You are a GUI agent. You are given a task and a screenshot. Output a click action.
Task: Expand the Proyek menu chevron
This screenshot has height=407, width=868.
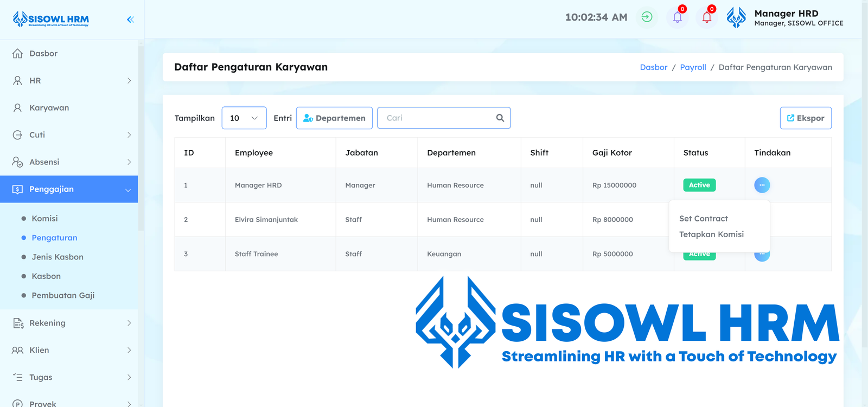click(x=129, y=404)
